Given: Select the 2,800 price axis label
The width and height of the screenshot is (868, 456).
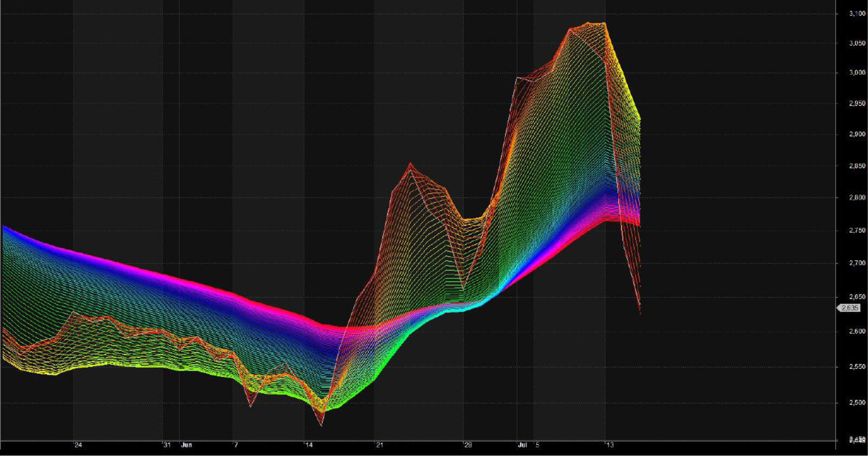Looking at the screenshot, I should [x=857, y=198].
